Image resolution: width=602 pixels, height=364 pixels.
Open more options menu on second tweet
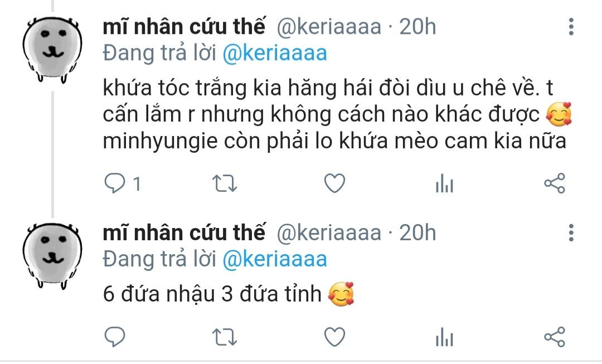571,233
